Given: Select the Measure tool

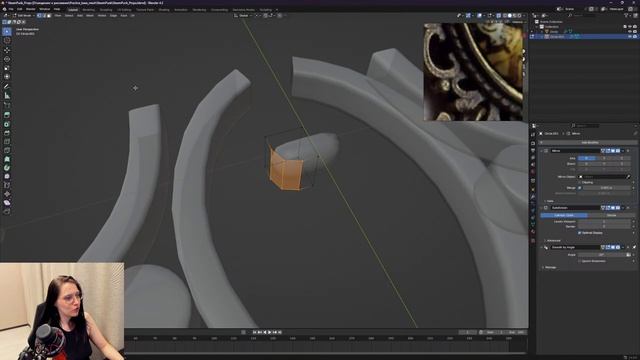Looking at the screenshot, I should point(7,96).
